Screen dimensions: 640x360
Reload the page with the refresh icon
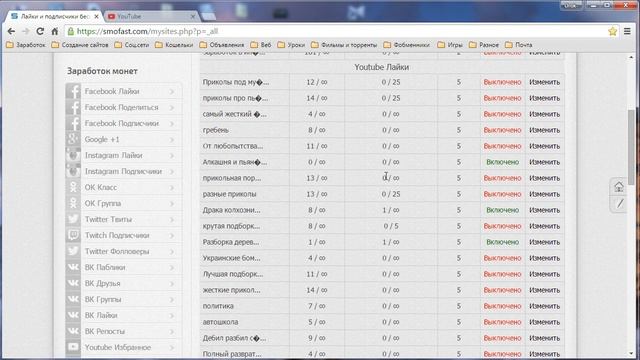pyautogui.click(x=40, y=31)
